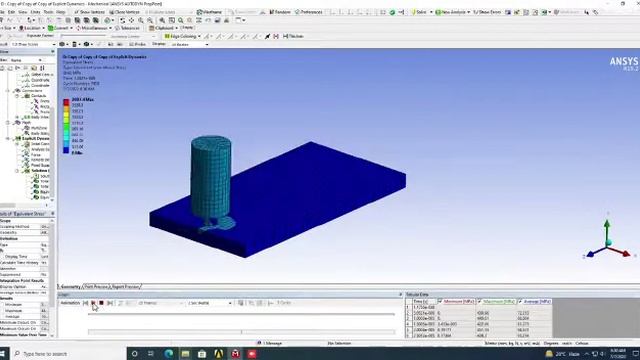The width and height of the screenshot is (640, 360).
Task: Click Random colors button
Action: (x=280, y=12)
